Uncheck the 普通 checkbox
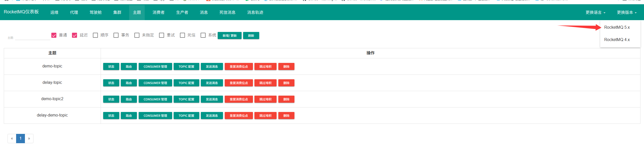The height and width of the screenshot is (152, 644). coord(54,35)
